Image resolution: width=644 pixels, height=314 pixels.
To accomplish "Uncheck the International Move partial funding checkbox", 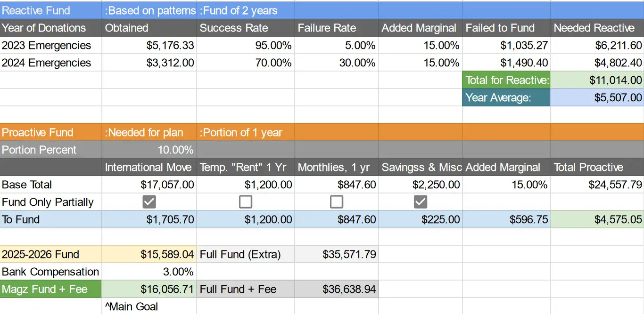I will coord(149,202).
